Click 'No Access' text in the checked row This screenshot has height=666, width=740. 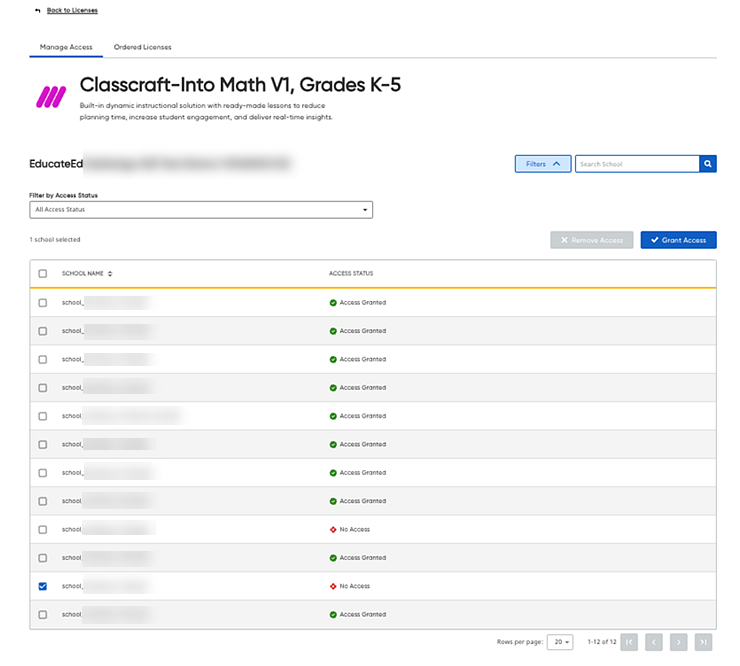355,586
